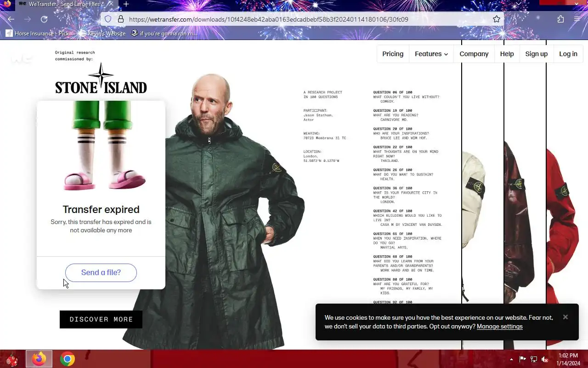Click the Stone Island logo
The width and height of the screenshot is (588, 368).
tap(101, 78)
